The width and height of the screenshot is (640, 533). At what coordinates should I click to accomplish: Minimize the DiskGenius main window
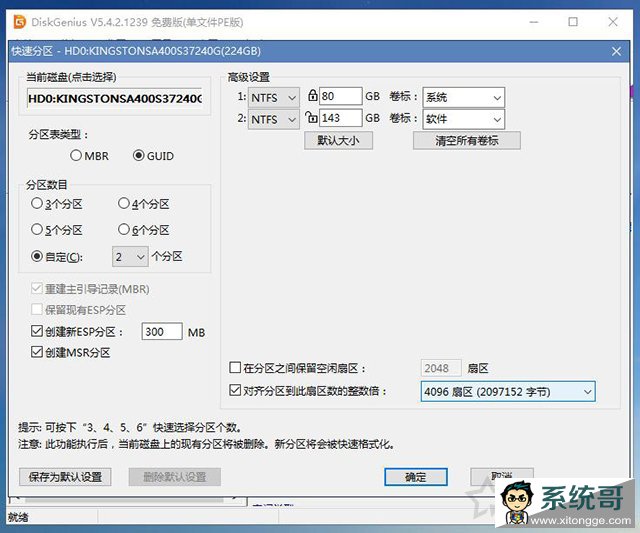tap(534, 22)
